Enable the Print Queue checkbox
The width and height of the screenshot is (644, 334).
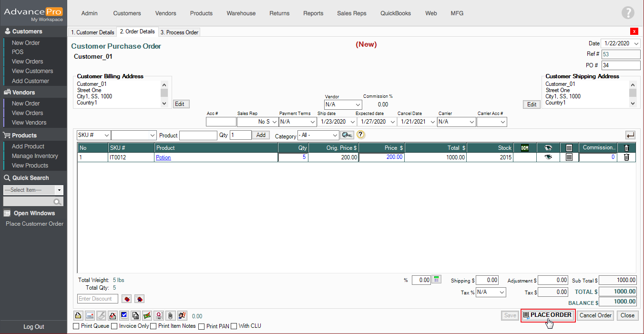click(x=76, y=326)
